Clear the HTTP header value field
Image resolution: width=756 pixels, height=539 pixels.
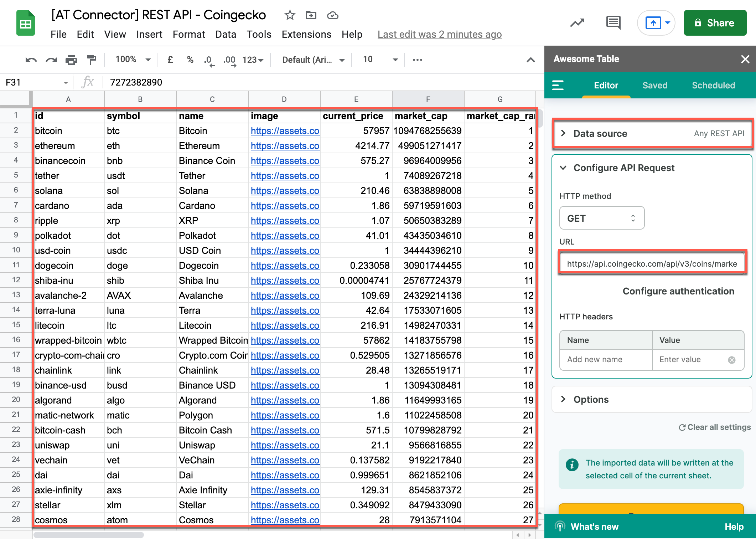732,360
